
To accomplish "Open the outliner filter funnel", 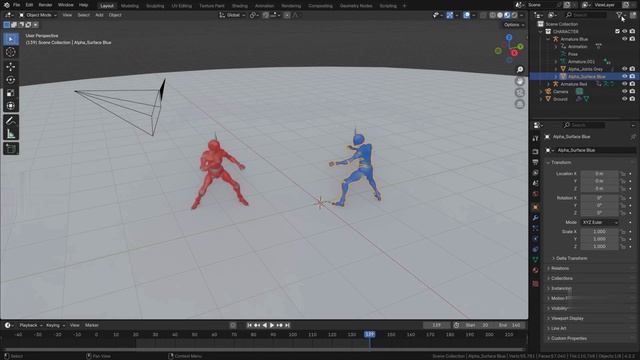I will click(x=619, y=15).
